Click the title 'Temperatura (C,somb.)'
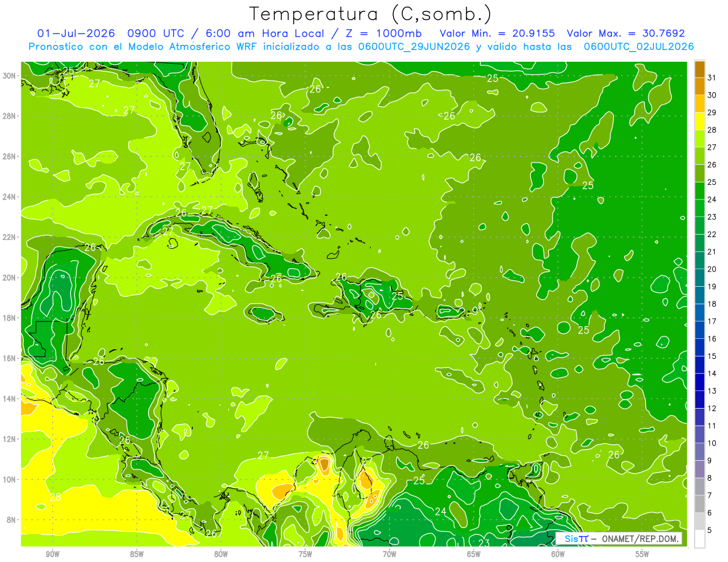Image resolution: width=728 pixels, height=562 pixels. point(371,14)
